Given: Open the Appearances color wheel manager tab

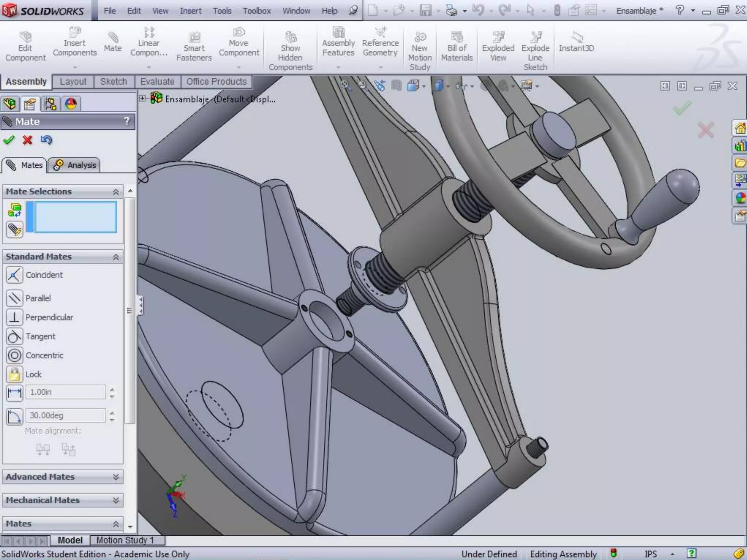Looking at the screenshot, I should point(71,104).
